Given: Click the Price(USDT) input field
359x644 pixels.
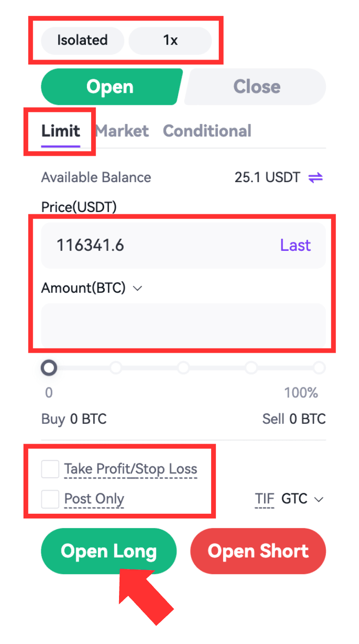Looking at the screenshot, I should (x=158, y=246).
